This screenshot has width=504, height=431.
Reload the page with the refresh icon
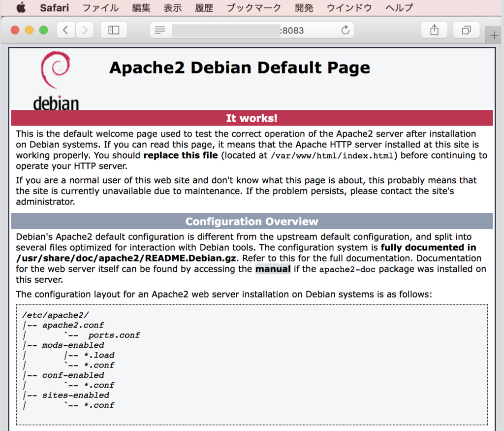pos(345,30)
